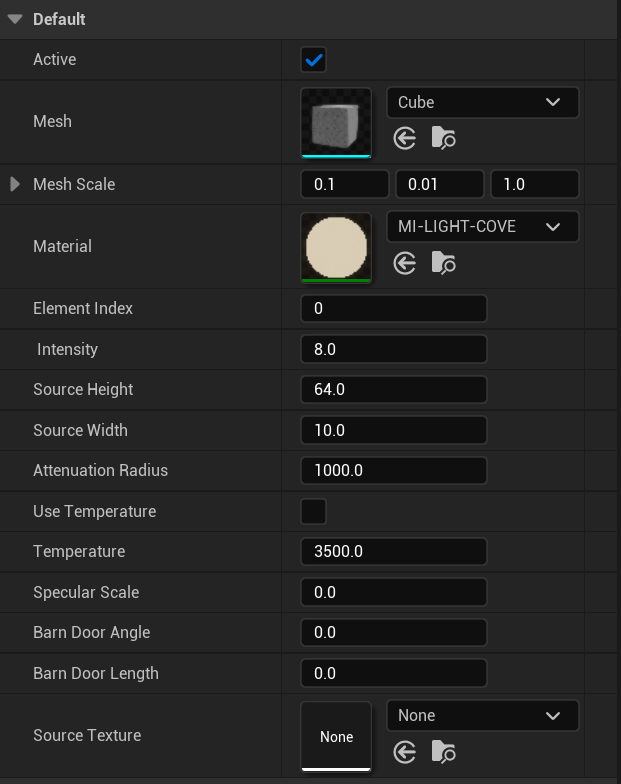
Task: Open the Source Texture None dropdown
Action: [482, 716]
